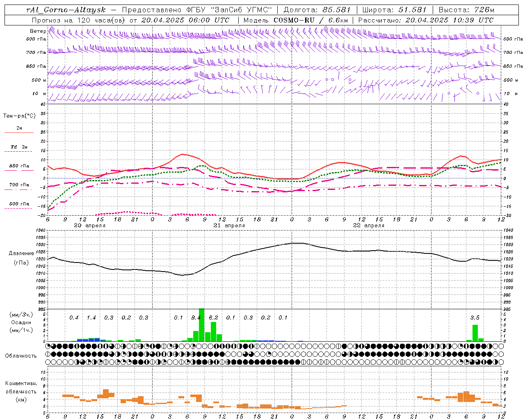The height and width of the screenshot is (420, 525).
Task: Click the '(мм/1ч.)' precipitation unit label
Action: pos(21,330)
